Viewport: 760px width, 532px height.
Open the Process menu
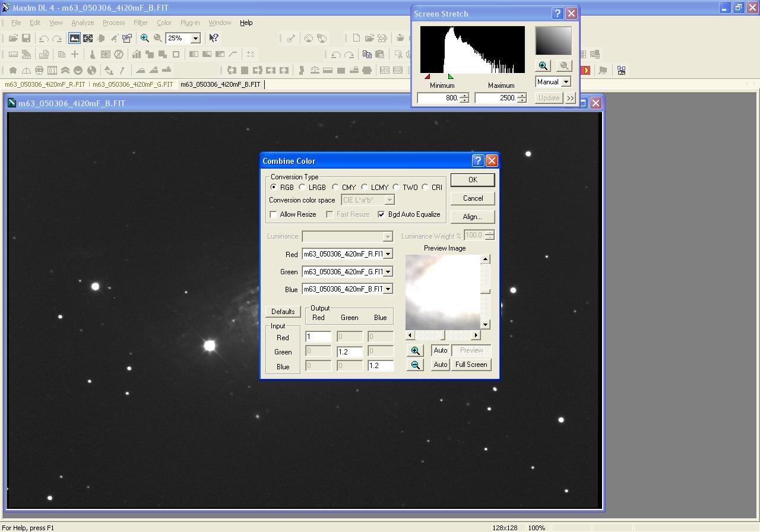[113, 23]
